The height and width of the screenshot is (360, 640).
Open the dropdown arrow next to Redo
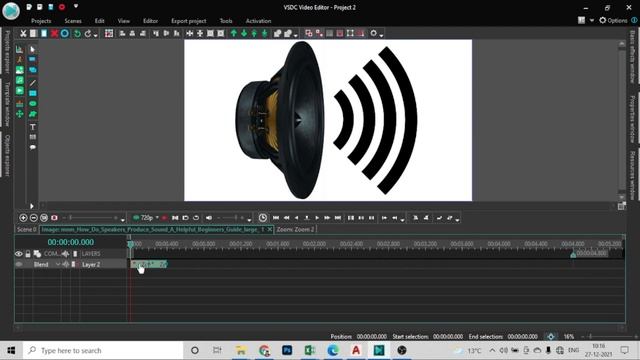click(x=96, y=35)
